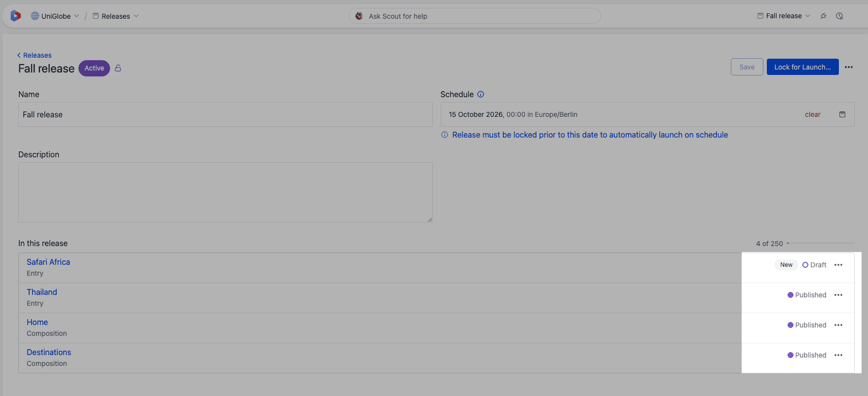Open the Releases breadcrumb dropdown
The height and width of the screenshot is (396, 868).
(116, 16)
